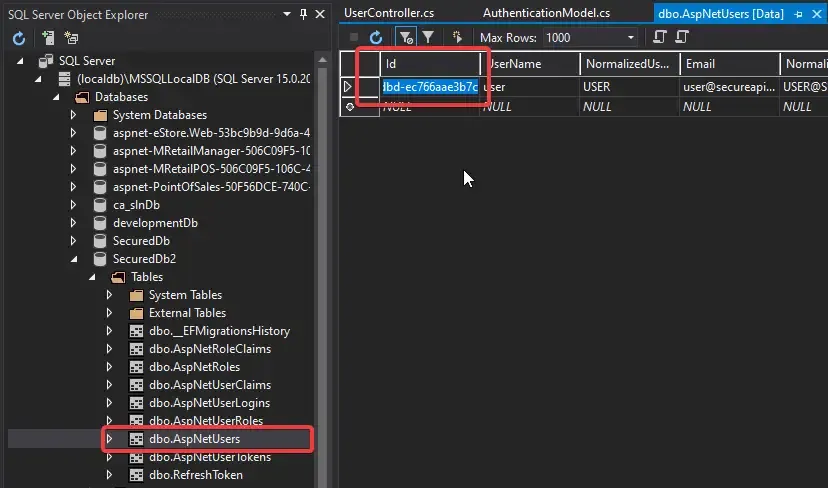This screenshot has height=488, width=828.
Task: Expand the aspnet-MRetailManager database
Action: [x=73, y=151]
